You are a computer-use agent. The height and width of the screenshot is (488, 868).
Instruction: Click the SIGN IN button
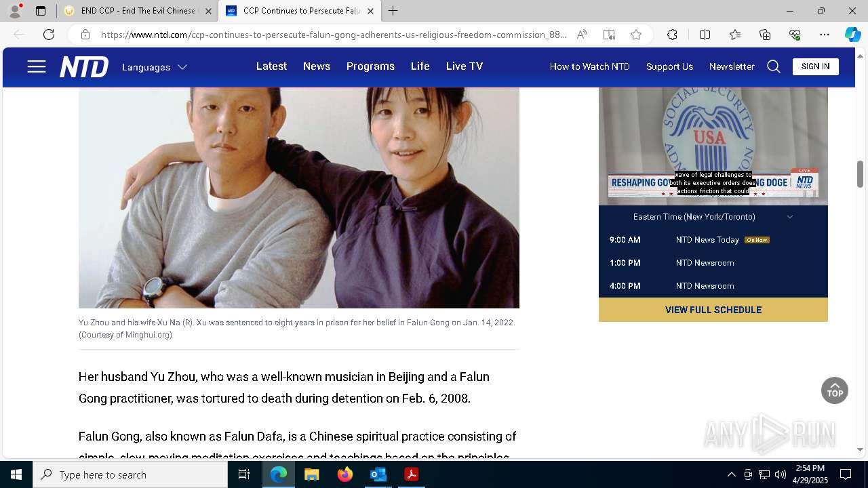815,66
